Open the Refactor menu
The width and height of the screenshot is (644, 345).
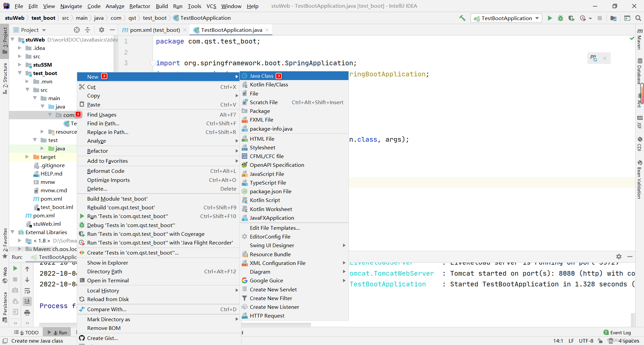(x=140, y=6)
